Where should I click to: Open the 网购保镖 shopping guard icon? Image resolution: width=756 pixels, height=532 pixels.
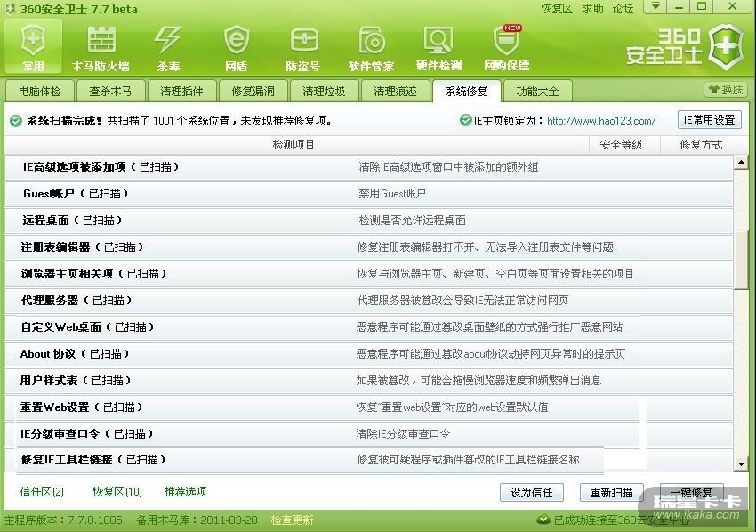(507, 48)
